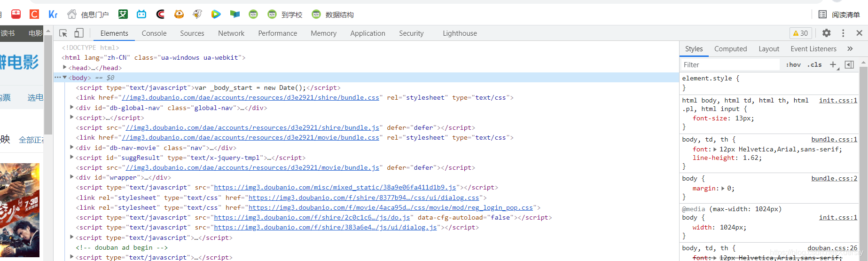Viewport: 868px width, 261px height.
Task: Toggle the .cls element classes button
Action: click(814, 64)
